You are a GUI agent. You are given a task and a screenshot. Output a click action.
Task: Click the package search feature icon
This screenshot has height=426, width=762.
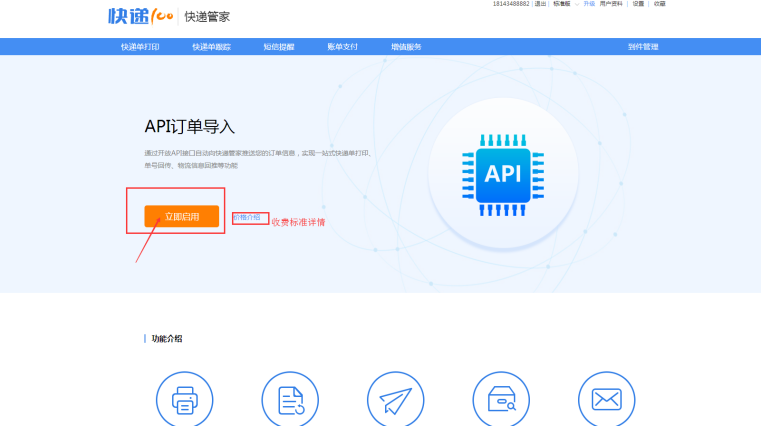(501, 400)
